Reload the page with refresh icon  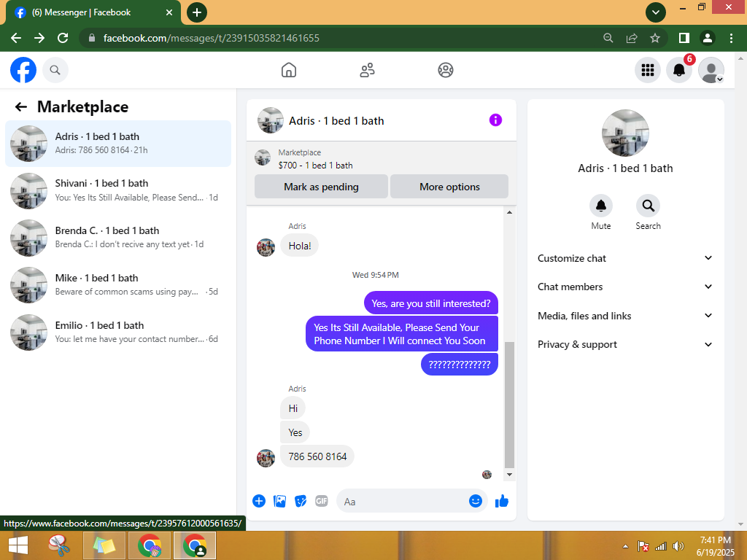63,38
